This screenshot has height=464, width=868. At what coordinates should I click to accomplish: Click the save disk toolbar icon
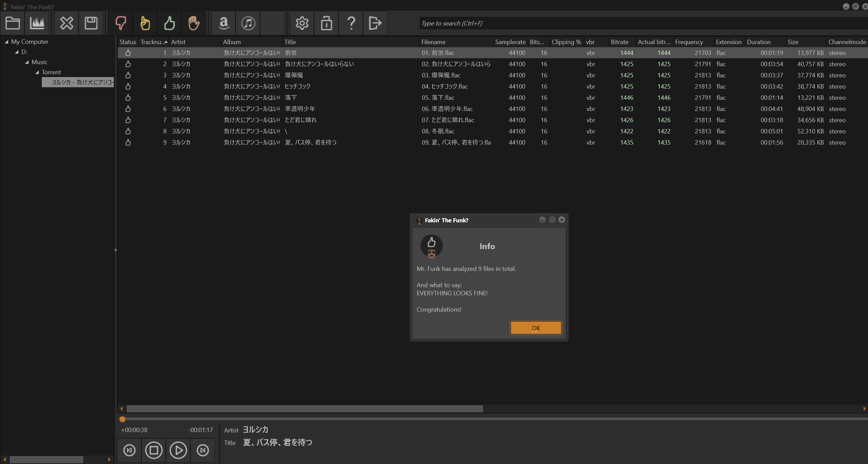[91, 23]
